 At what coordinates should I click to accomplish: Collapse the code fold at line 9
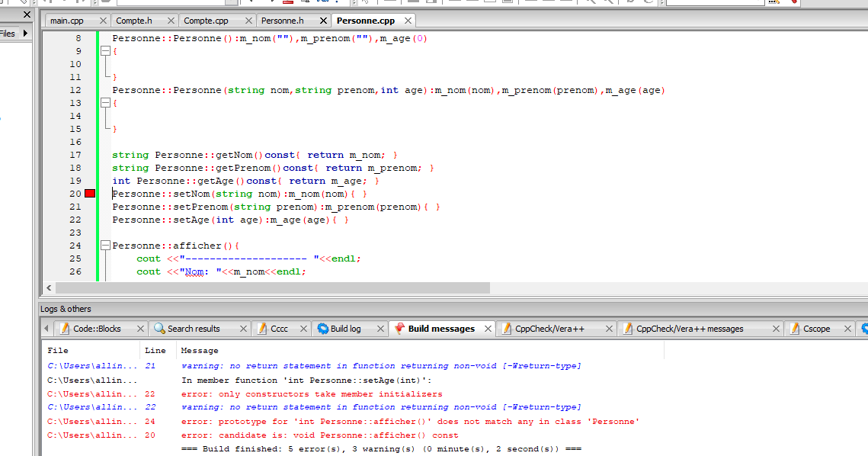coord(104,50)
